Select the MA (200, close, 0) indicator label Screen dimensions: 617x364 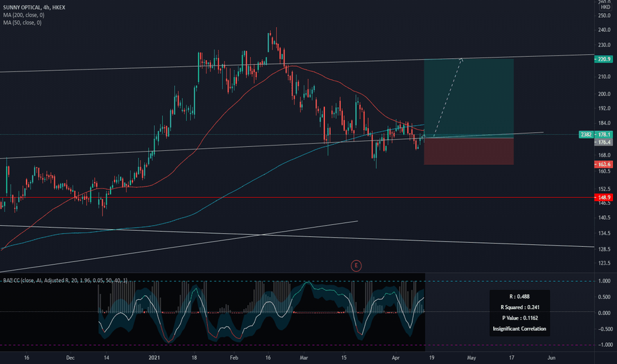tap(24, 15)
